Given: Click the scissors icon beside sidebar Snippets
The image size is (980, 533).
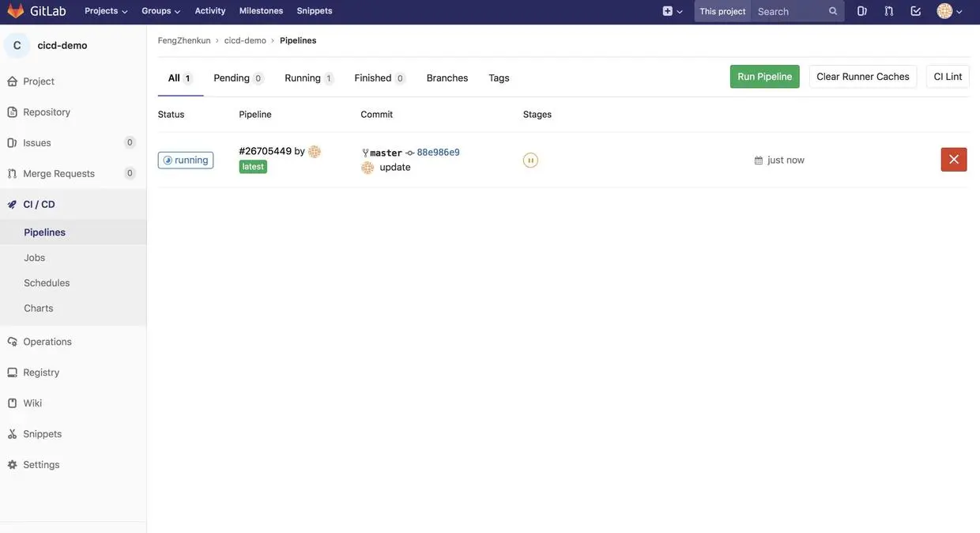Looking at the screenshot, I should (12, 434).
